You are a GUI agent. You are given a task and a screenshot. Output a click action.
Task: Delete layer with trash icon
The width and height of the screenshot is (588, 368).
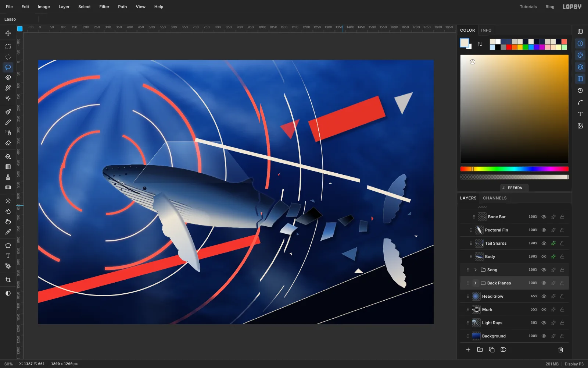coord(561,350)
